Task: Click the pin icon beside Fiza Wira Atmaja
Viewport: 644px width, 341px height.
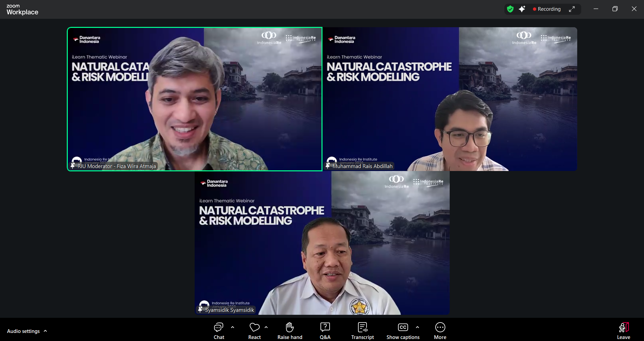Action: (72, 166)
